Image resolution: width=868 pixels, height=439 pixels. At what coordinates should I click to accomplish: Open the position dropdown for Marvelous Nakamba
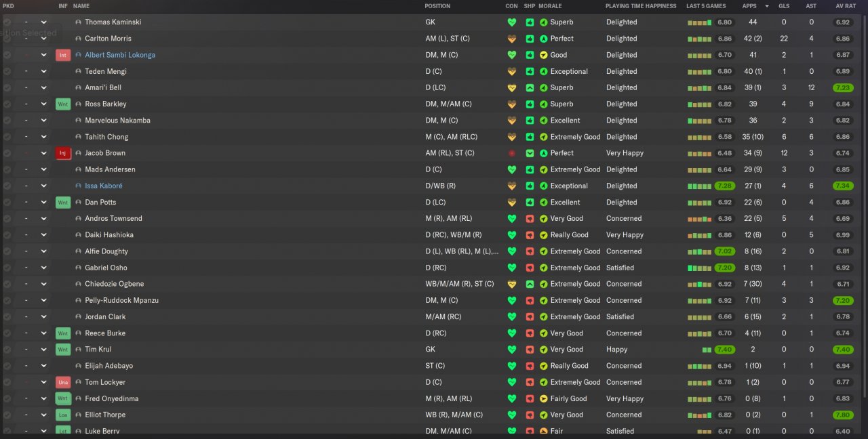(x=43, y=121)
